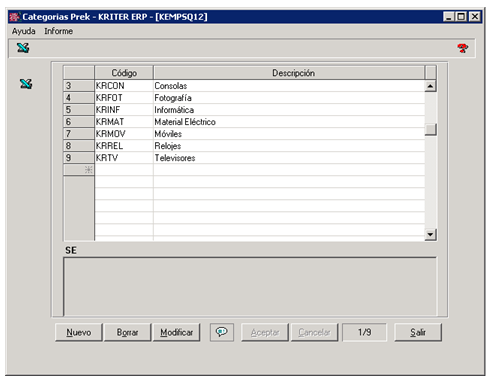Click the Descripción column header
488x386 pixels.
click(289, 73)
